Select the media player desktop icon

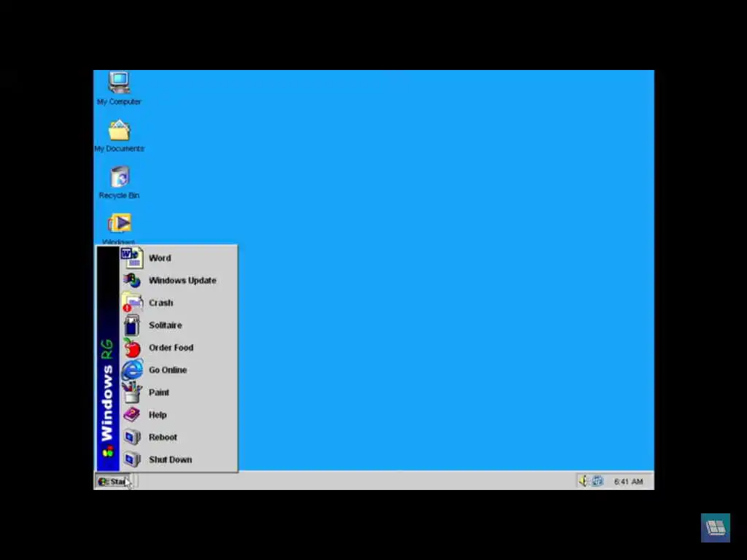click(x=120, y=223)
